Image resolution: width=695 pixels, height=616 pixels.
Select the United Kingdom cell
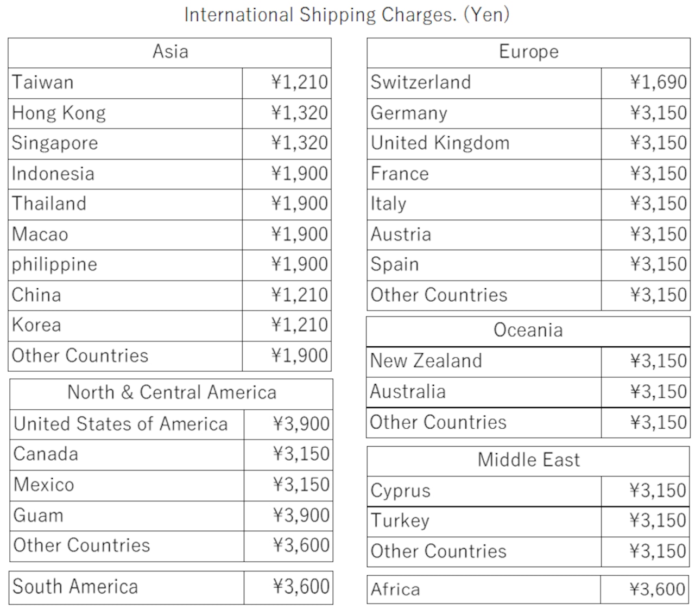click(484, 144)
